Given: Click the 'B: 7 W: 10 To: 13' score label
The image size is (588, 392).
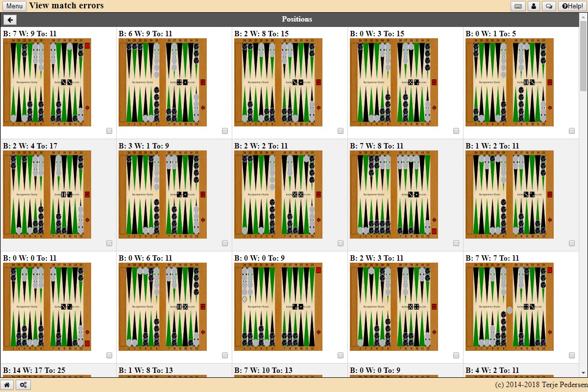Looking at the screenshot, I should pos(265,370).
